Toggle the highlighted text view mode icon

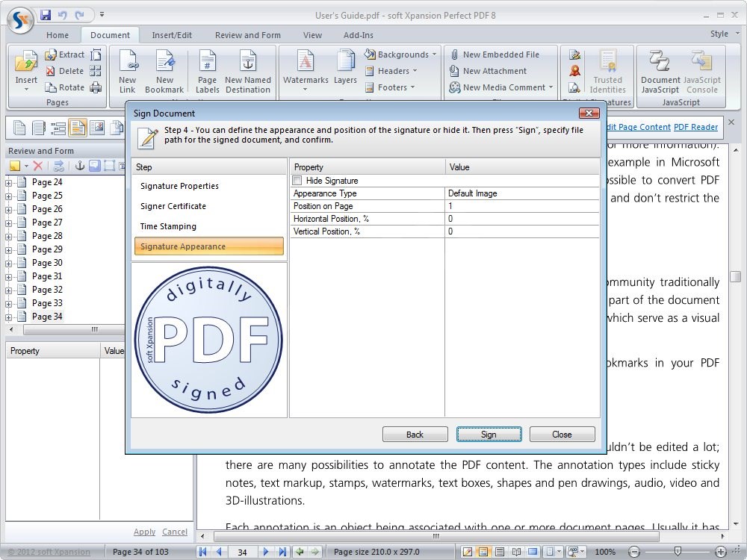point(77,128)
